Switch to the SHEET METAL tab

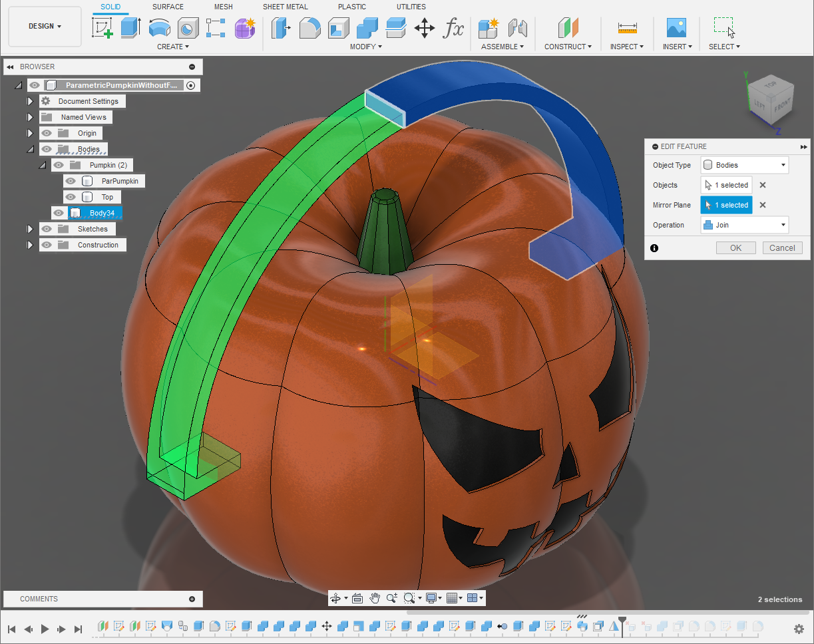[x=286, y=7]
